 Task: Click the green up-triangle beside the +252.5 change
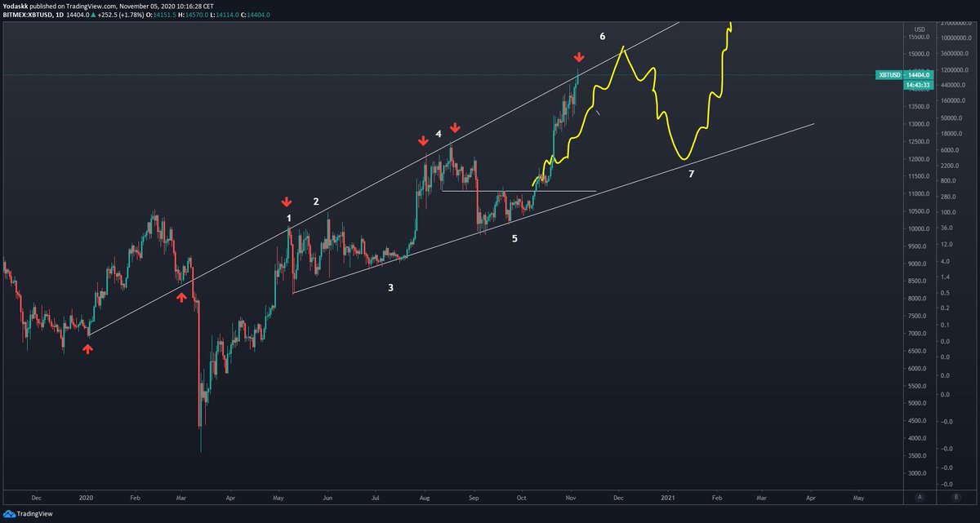92,14
